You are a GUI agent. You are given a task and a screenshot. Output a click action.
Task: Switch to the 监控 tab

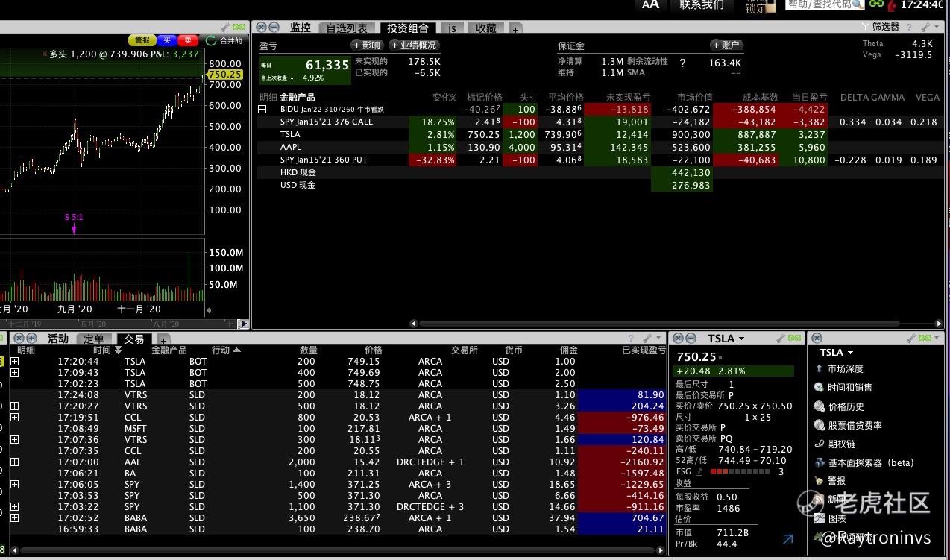pos(301,28)
